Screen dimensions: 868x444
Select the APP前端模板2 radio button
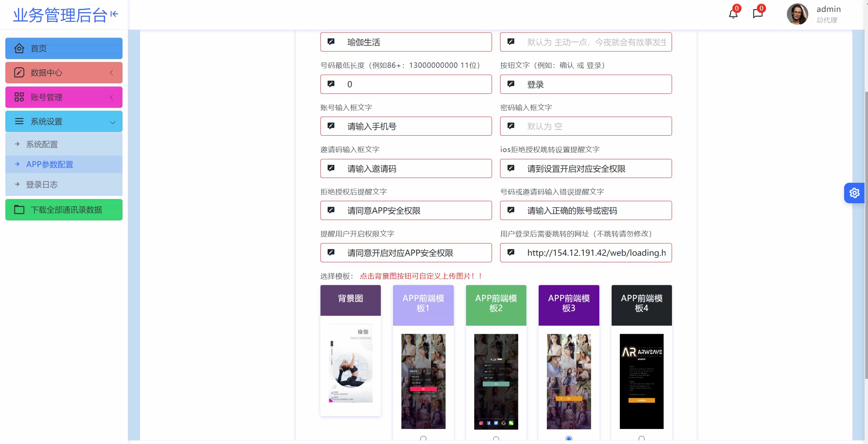(496, 439)
